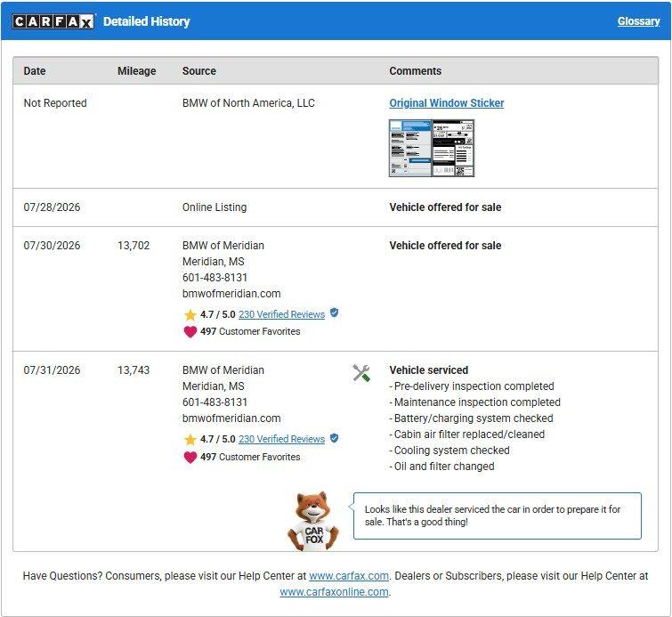The height and width of the screenshot is (617, 672).
Task: Select the 07/28/2026 date cell
Action: (x=52, y=207)
